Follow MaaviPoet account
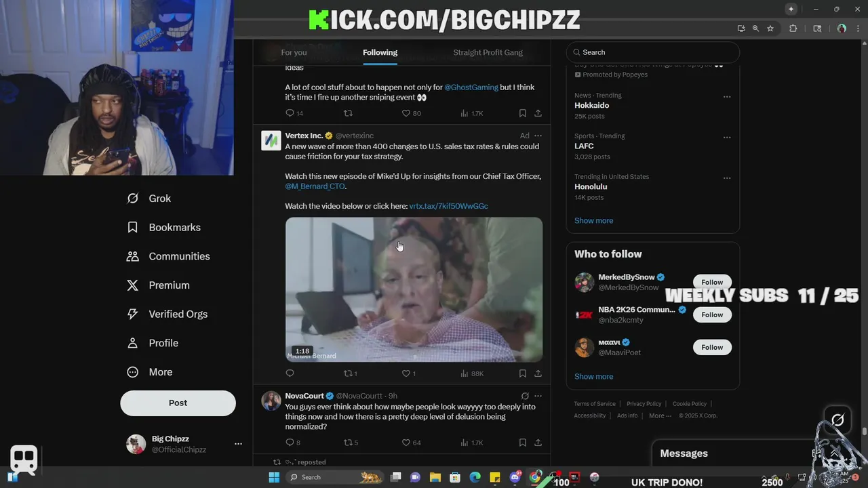The image size is (868, 488). tap(712, 347)
